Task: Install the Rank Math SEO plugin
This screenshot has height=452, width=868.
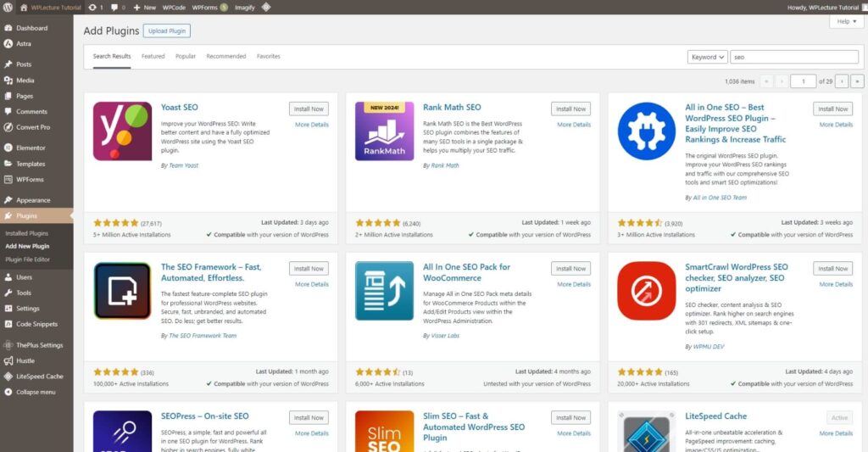Action: [570, 109]
